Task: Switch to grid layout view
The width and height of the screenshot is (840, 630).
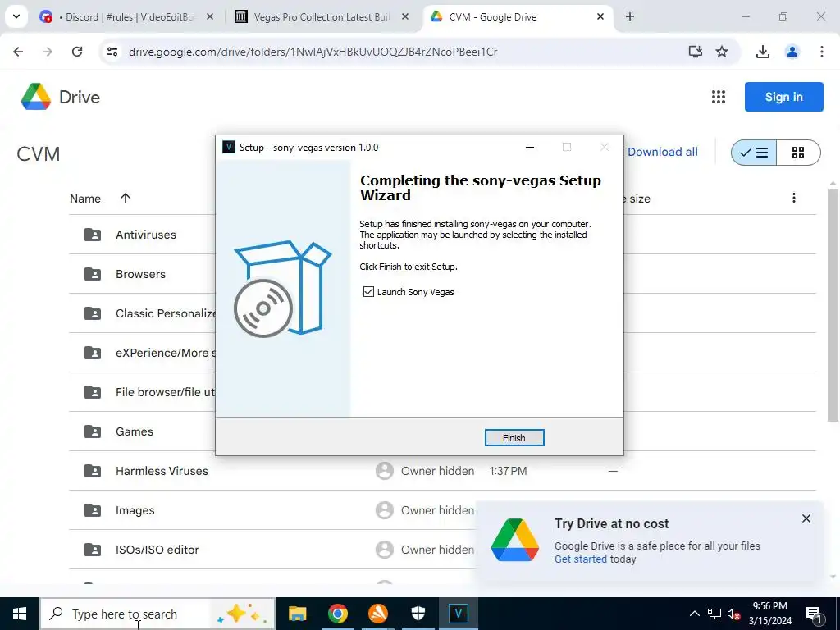Action: click(798, 153)
